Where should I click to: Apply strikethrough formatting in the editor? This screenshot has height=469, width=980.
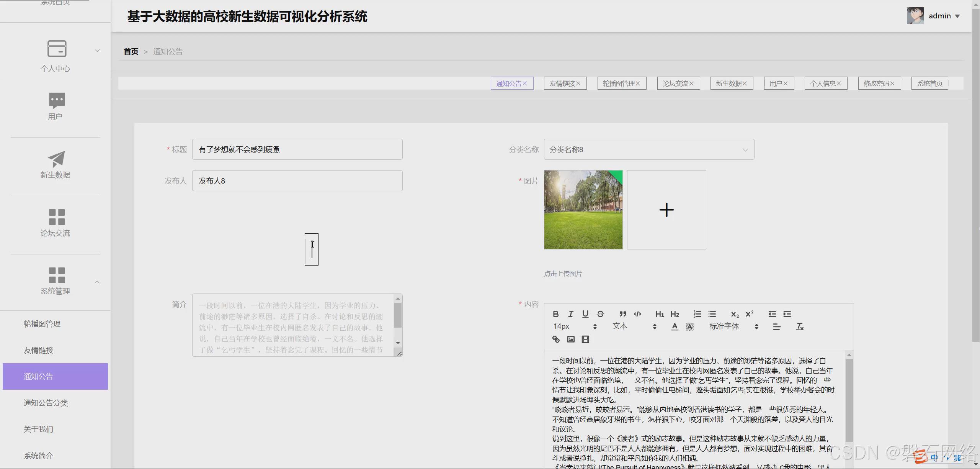pos(600,314)
